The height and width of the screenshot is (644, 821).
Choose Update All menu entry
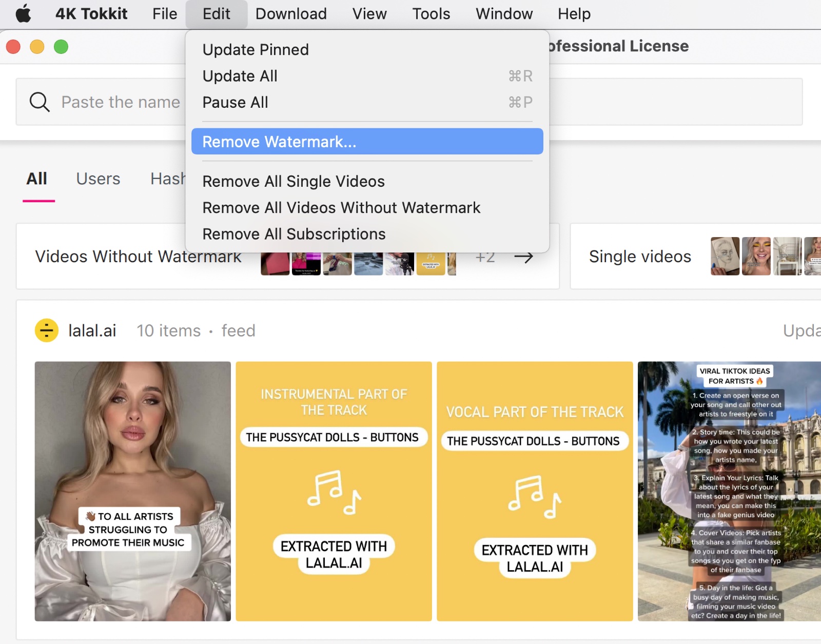click(x=367, y=76)
